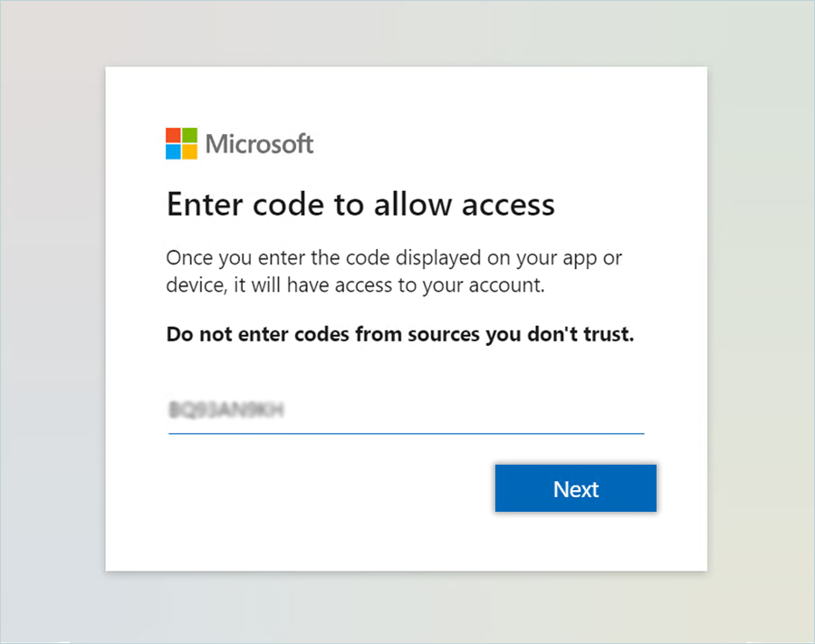Click the Microsoft four-square logo
The image size is (815, 644).
point(181,143)
